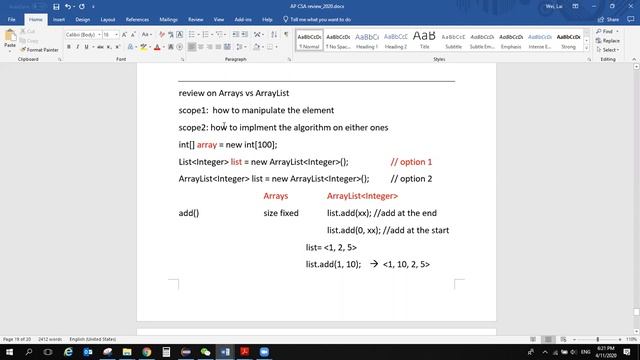Apply red font color
Image resolution: width=640 pixels, height=360 pixels.
[157, 47]
